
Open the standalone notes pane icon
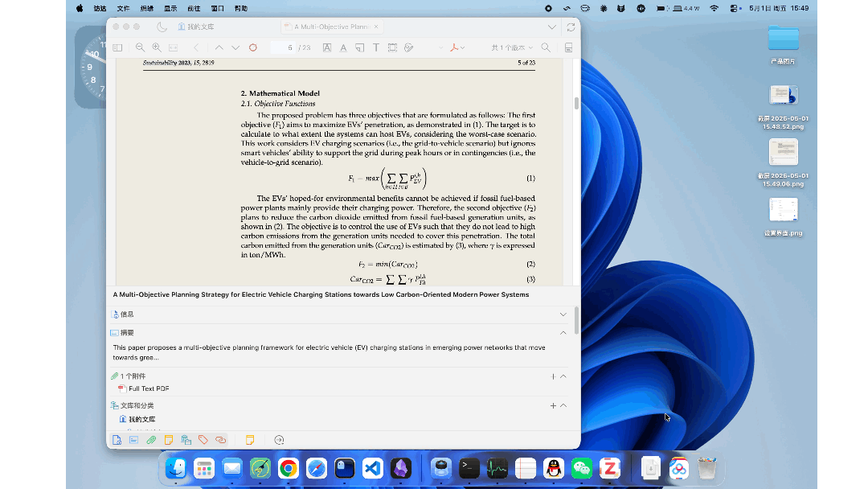tap(250, 440)
